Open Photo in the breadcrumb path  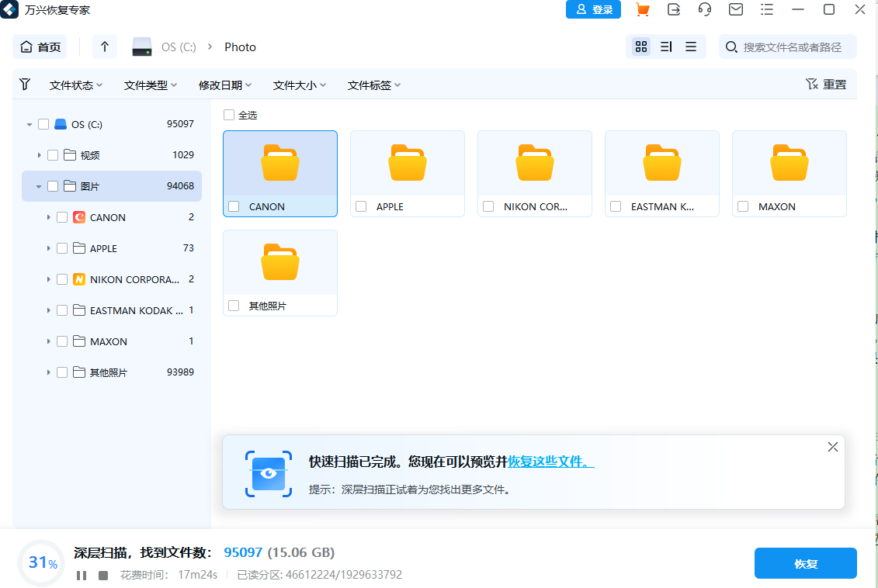(240, 47)
